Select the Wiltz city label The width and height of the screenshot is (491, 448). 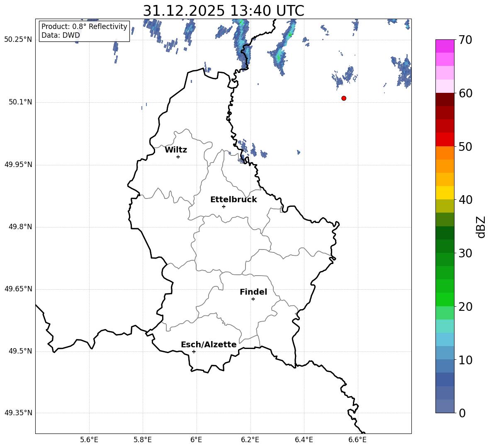[x=176, y=150]
